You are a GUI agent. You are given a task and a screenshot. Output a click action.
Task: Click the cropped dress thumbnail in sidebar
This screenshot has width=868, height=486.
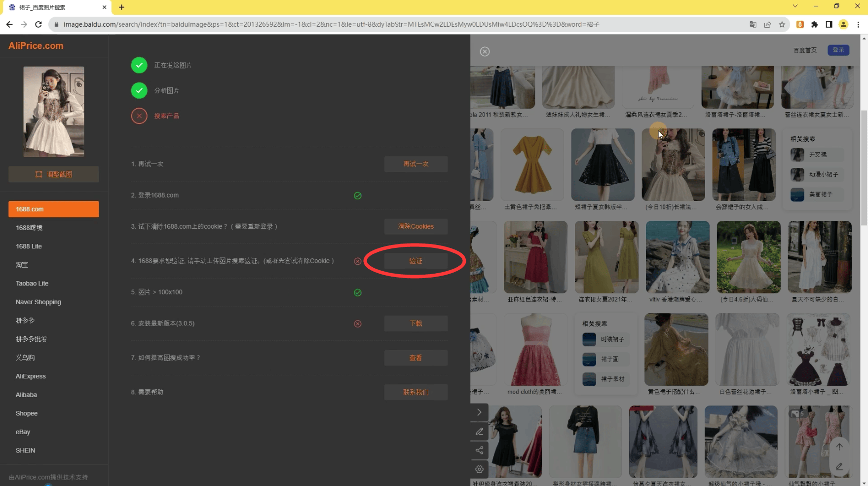54,112
